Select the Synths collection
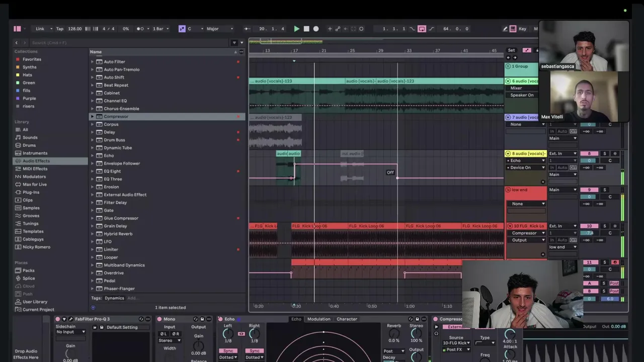Viewport: 644px width, 362px height. click(x=29, y=67)
